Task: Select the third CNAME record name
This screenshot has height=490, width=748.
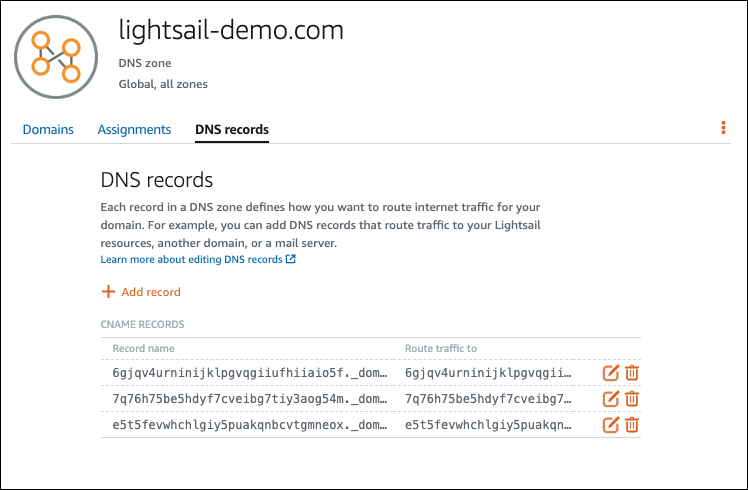Action: 250,424
